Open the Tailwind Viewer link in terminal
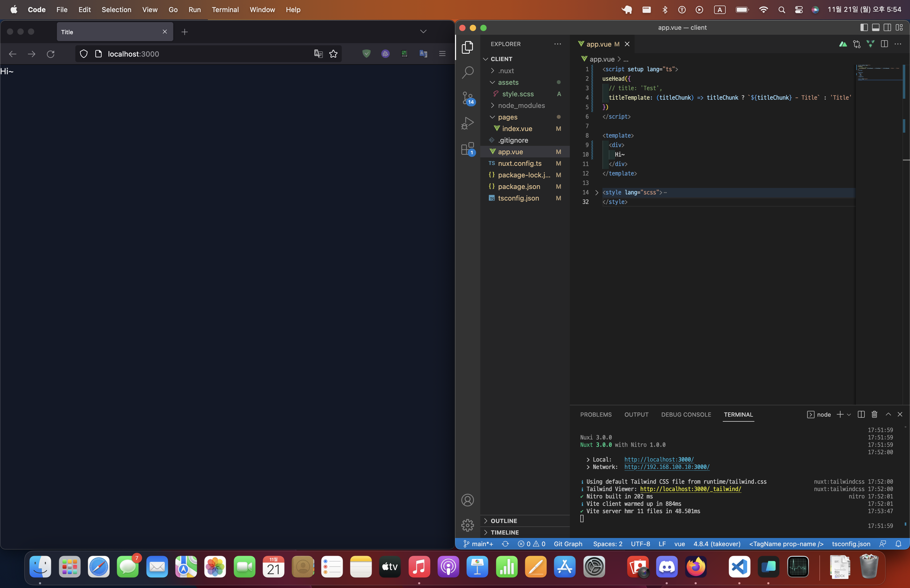Screen dimensions: 910x588 click(x=690, y=489)
